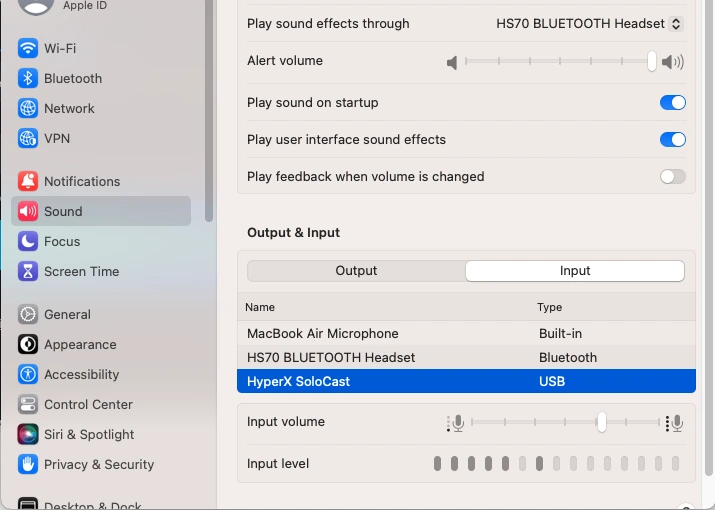Screen dimensions: 715x510
Task: Open Siri & Spotlight label in sidebar
Action: click(89, 434)
